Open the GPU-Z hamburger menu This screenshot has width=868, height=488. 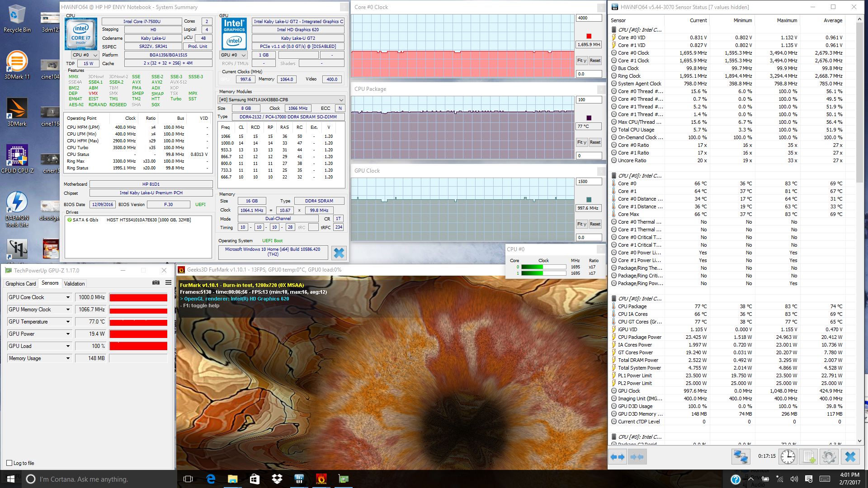168,282
